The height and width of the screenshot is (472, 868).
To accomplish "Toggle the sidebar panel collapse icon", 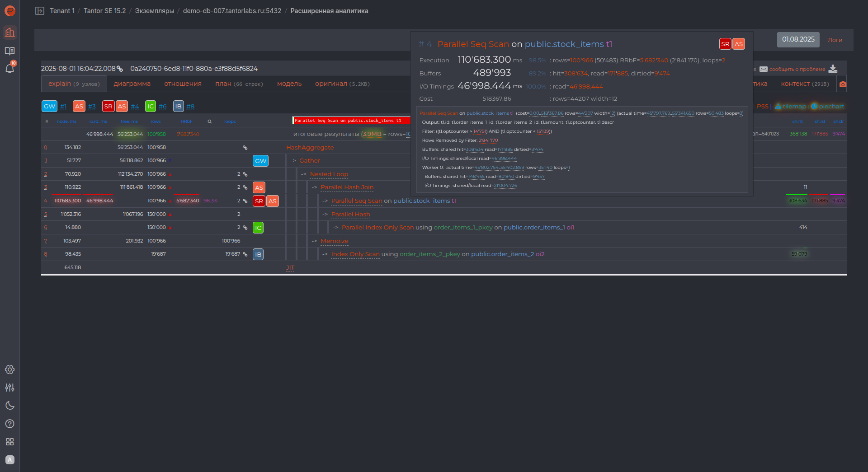I will coord(40,11).
